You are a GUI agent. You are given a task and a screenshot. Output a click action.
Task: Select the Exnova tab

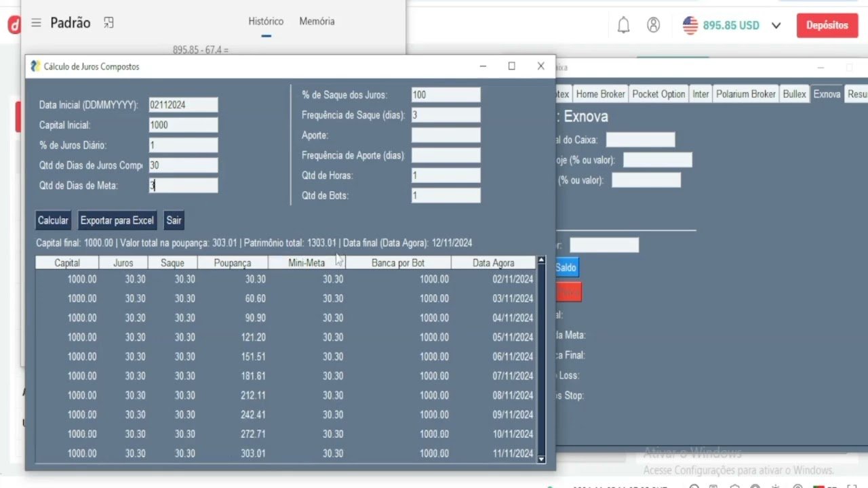pyautogui.click(x=827, y=94)
